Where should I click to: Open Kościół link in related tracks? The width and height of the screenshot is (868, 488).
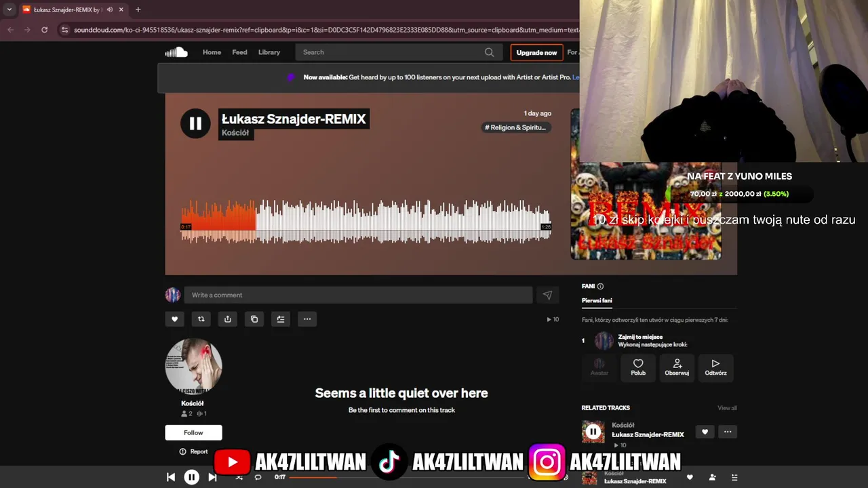point(623,425)
